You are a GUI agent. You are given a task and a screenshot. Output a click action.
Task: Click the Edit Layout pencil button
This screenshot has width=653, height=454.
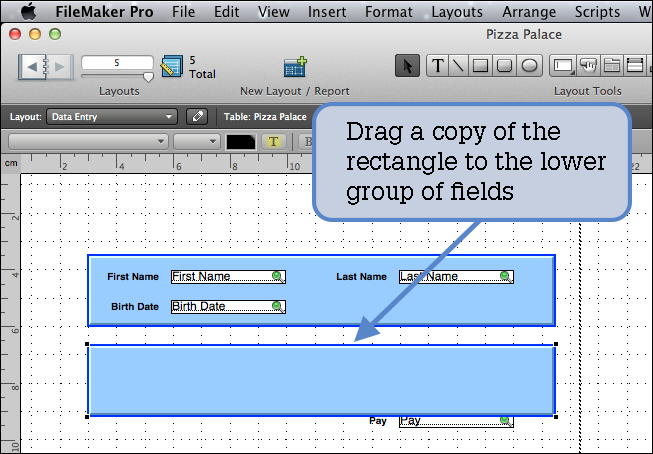click(x=197, y=117)
